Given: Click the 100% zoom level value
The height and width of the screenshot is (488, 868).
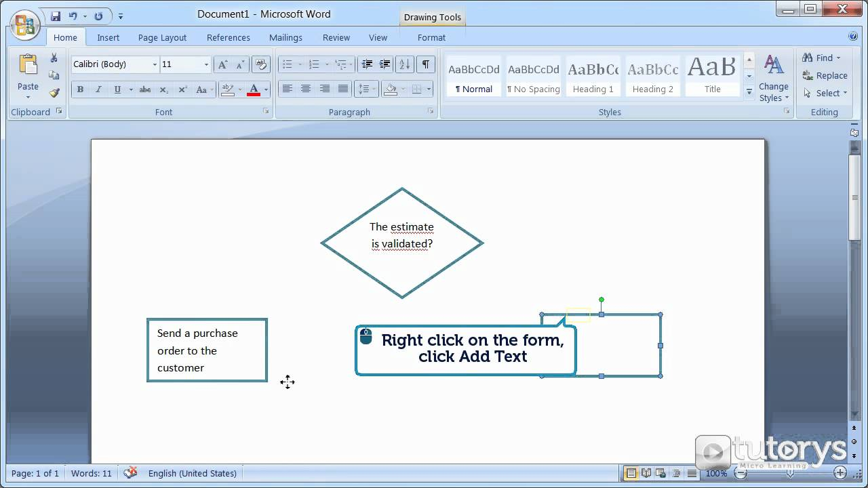Looking at the screenshot, I should (716, 473).
